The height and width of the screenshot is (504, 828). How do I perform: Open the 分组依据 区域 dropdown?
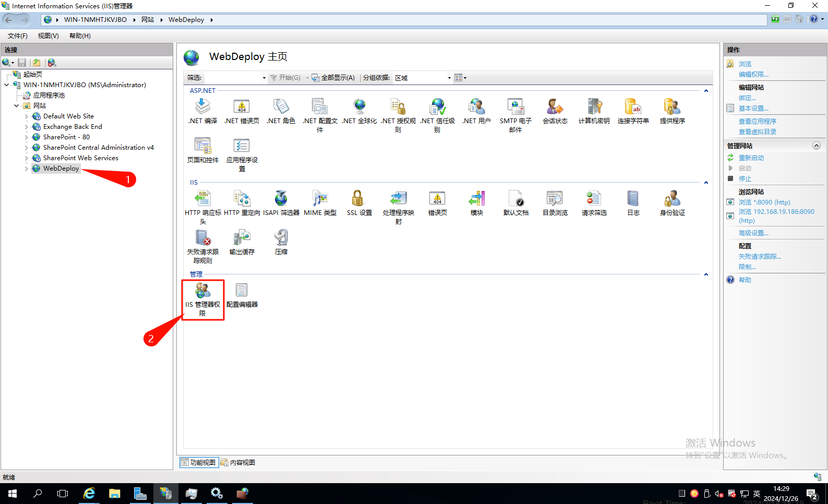[423, 78]
